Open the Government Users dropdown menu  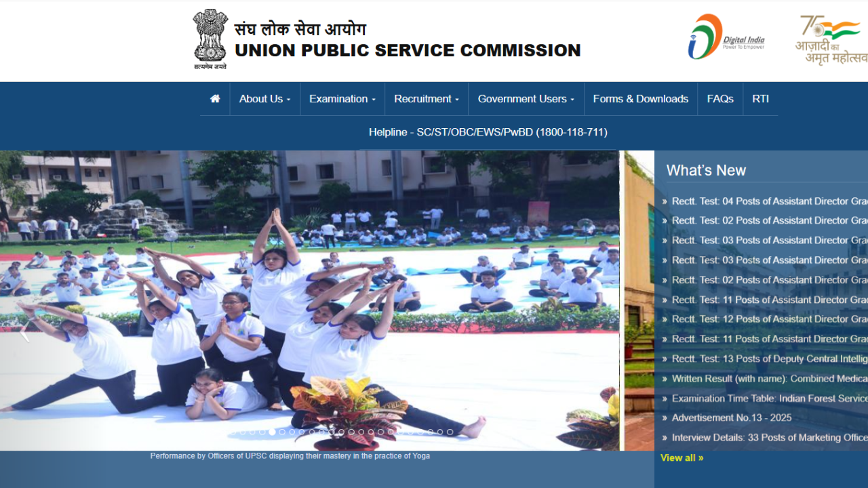point(526,99)
